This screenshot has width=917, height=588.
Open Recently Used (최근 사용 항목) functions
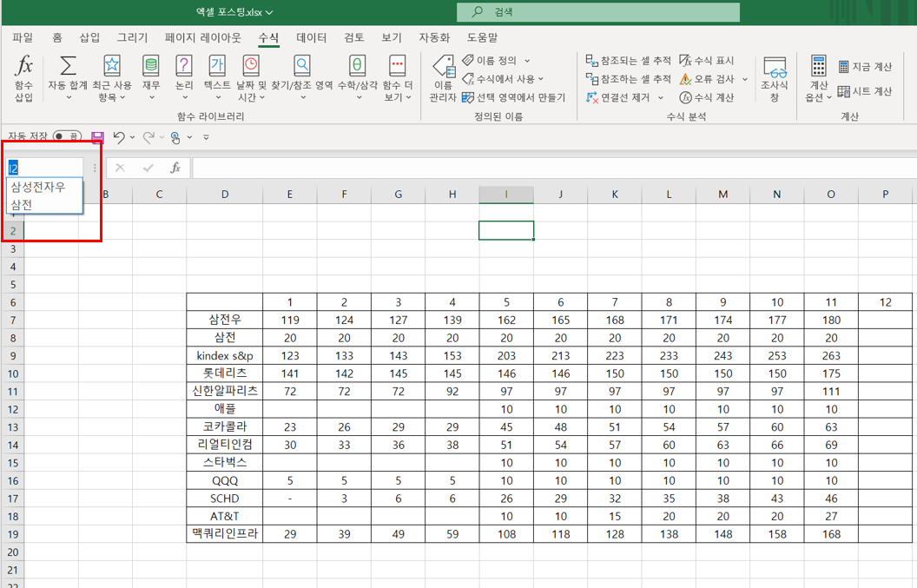pyautogui.click(x=112, y=78)
